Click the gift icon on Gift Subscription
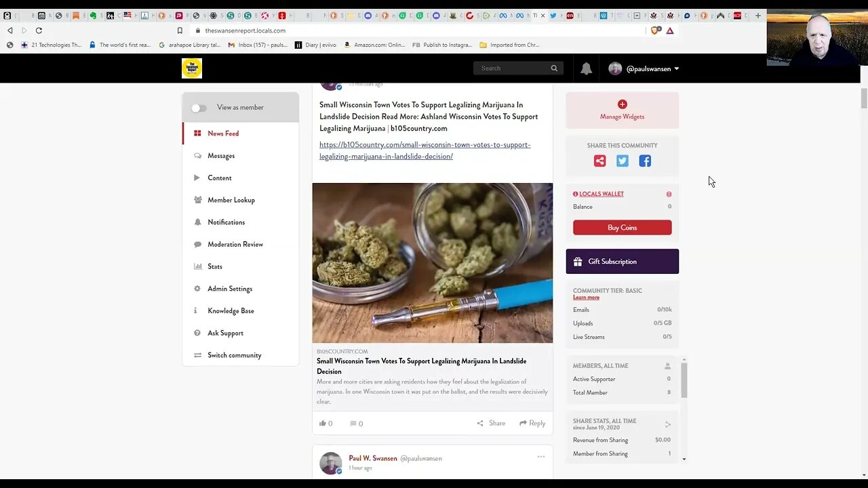Viewport: 868px width, 488px height. (578, 262)
